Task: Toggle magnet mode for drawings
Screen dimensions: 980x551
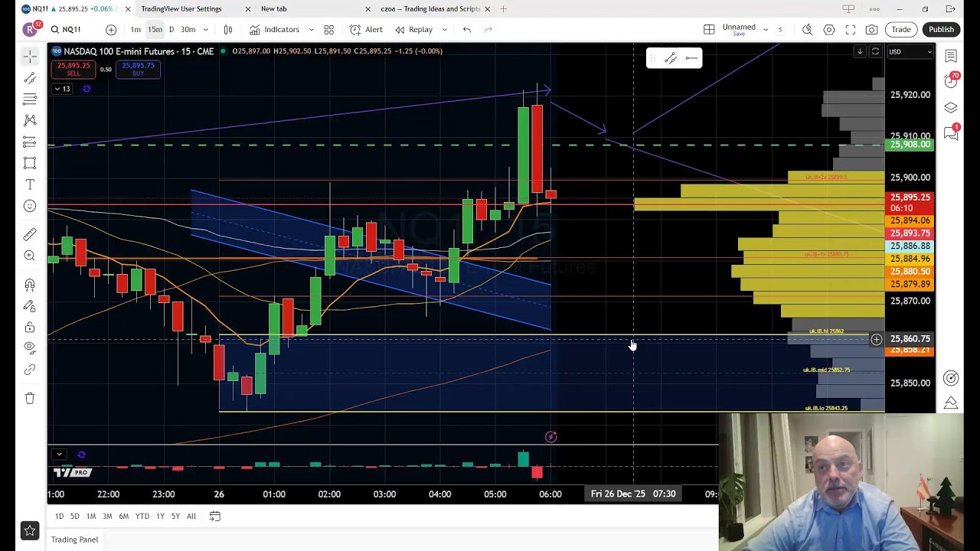Action: pos(30,285)
